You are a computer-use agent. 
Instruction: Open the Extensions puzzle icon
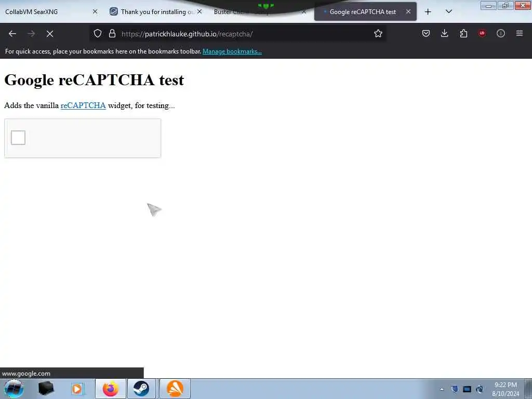[x=463, y=33]
